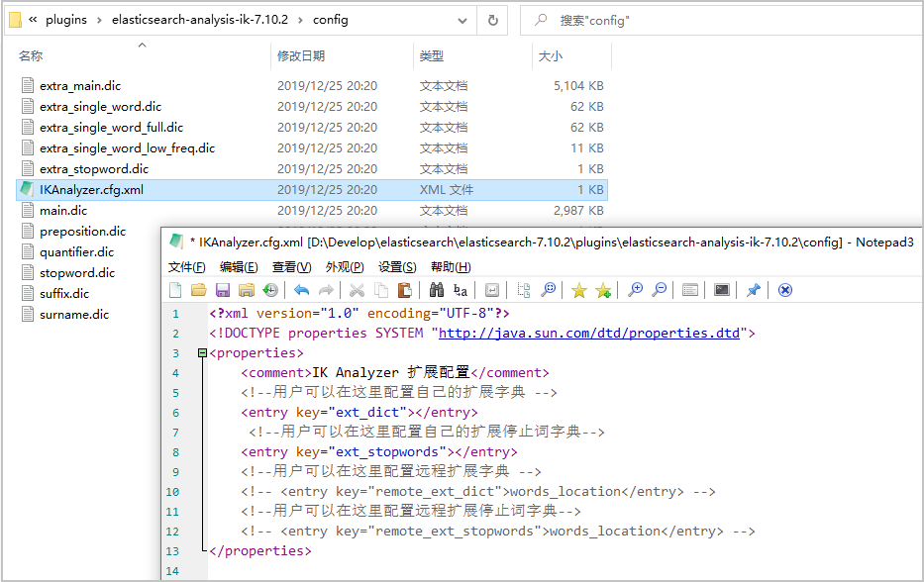
Task: Click the grayed Redo arrow
Action: [x=326, y=290]
